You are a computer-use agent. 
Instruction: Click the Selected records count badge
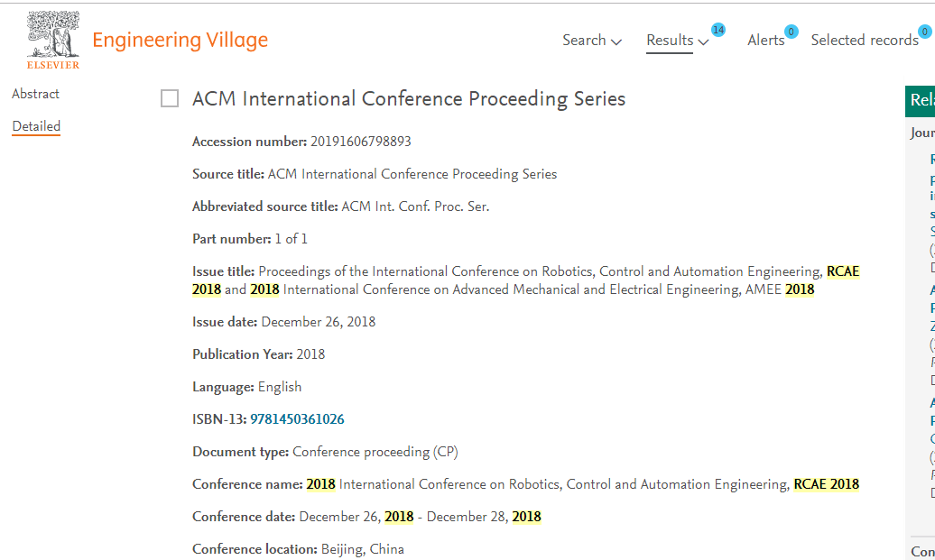[925, 32]
